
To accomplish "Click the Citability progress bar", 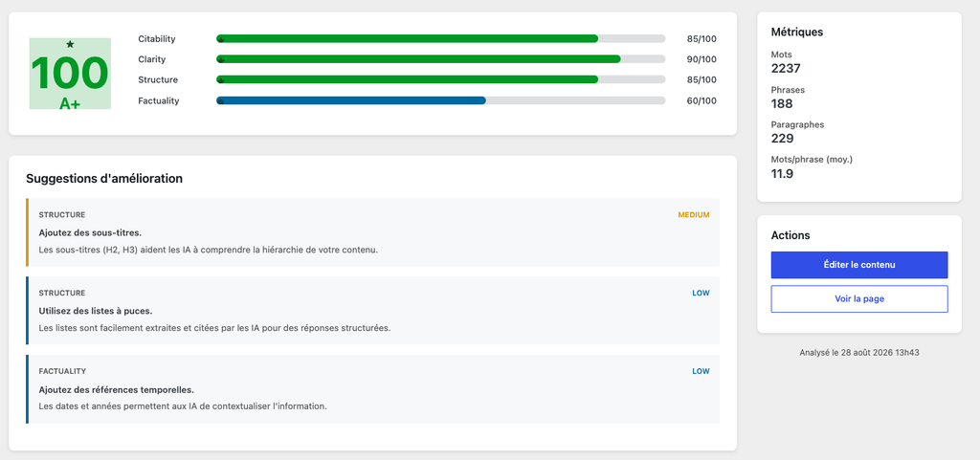I will tap(440, 38).
